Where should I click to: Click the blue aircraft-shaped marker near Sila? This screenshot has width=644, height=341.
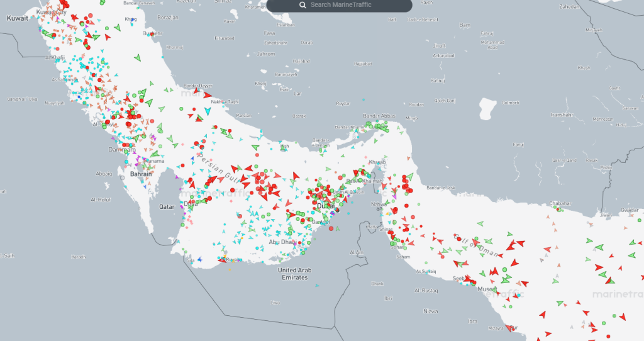pyautogui.click(x=200, y=259)
